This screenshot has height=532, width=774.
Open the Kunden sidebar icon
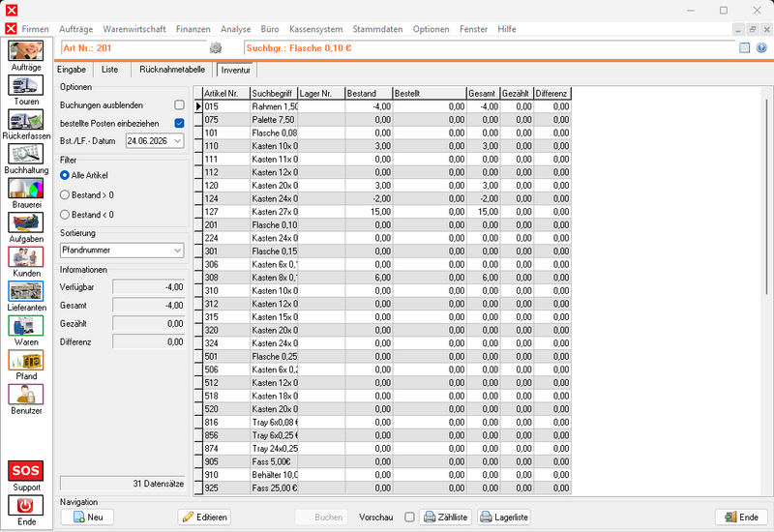[26, 257]
